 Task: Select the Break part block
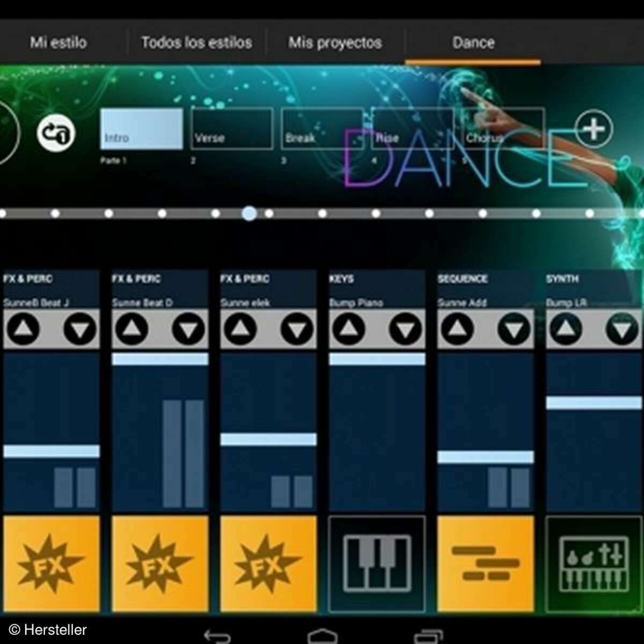(322, 129)
